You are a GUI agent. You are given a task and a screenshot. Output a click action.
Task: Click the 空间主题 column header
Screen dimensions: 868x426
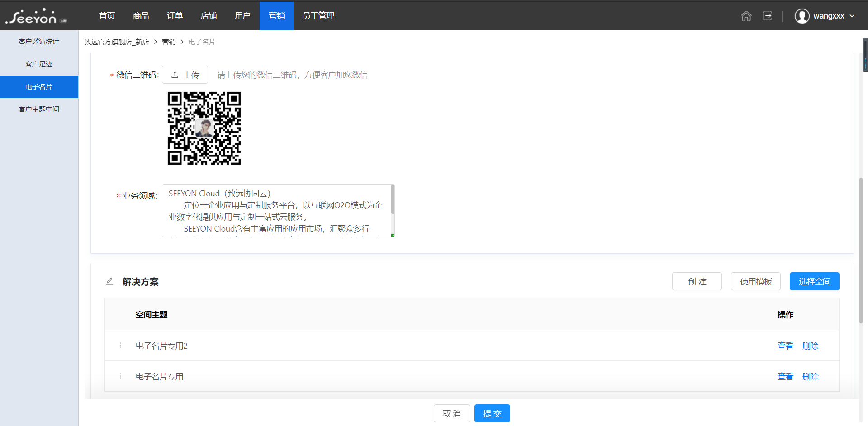pos(152,315)
